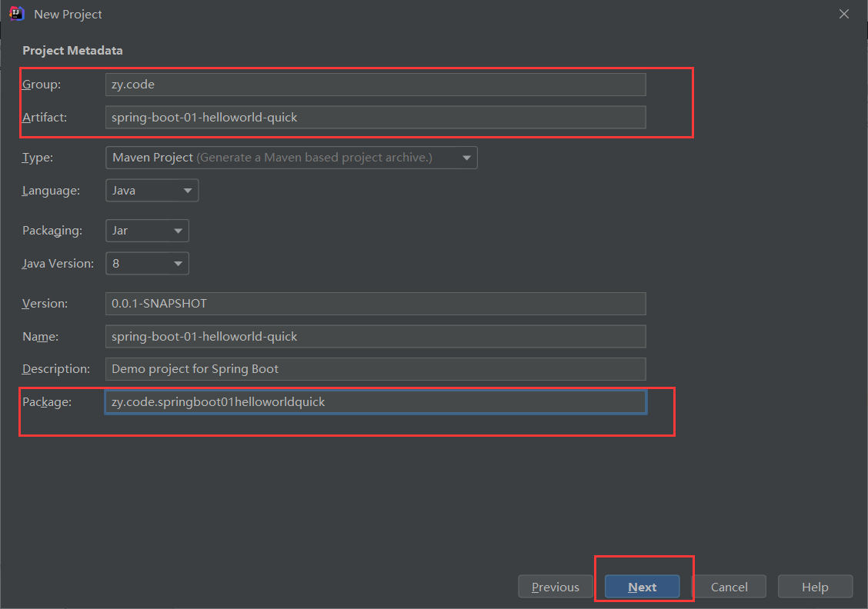Viewport: 868px width, 609px height.
Task: Click the Java Version: label
Action: click(x=58, y=264)
